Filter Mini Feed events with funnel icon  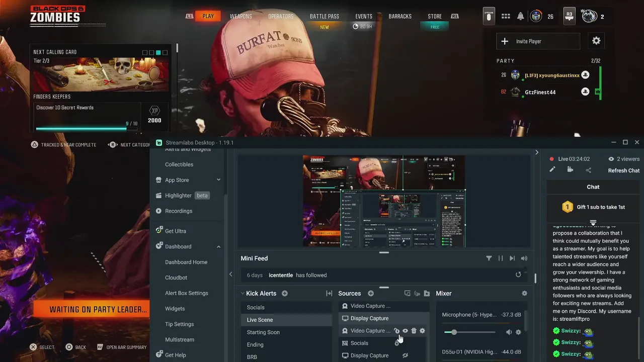(x=489, y=258)
